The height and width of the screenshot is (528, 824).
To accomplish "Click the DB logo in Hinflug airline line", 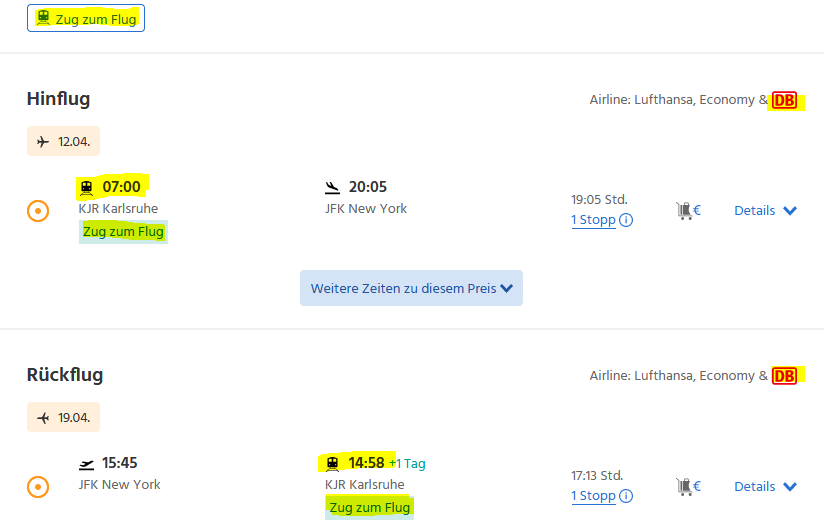I will 785,100.
